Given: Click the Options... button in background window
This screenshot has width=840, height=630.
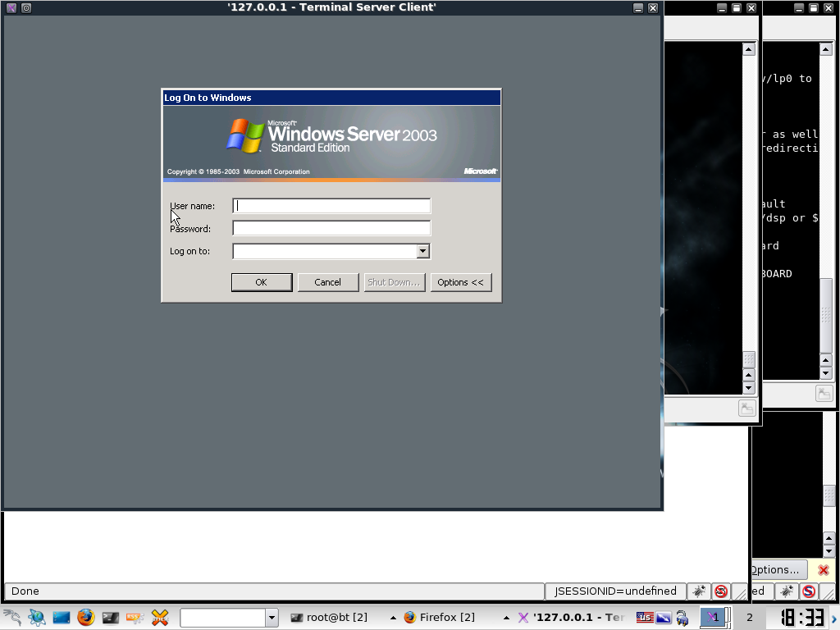Looking at the screenshot, I should tap(779, 570).
